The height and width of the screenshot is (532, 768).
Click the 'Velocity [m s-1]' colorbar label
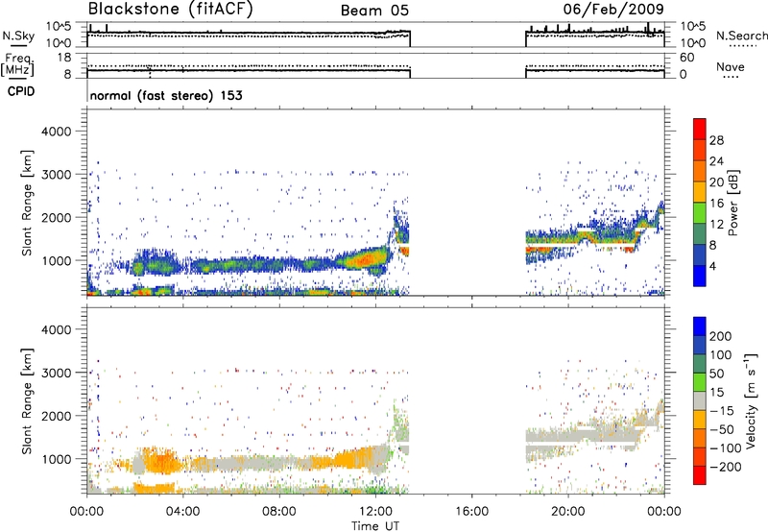(x=751, y=400)
